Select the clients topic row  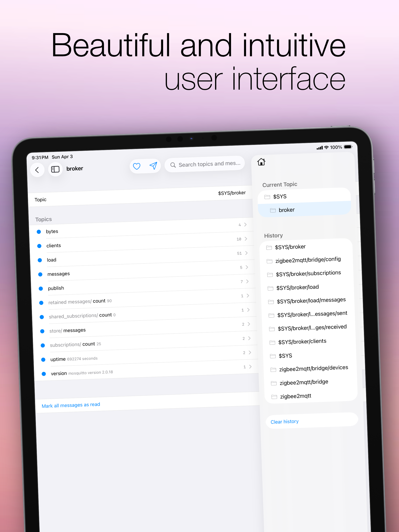tap(142, 242)
